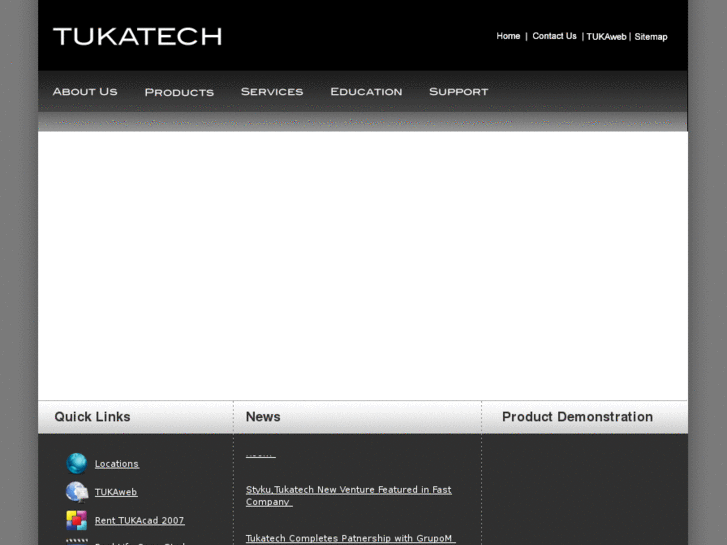Click the empty white banner area

pyautogui.click(x=363, y=266)
